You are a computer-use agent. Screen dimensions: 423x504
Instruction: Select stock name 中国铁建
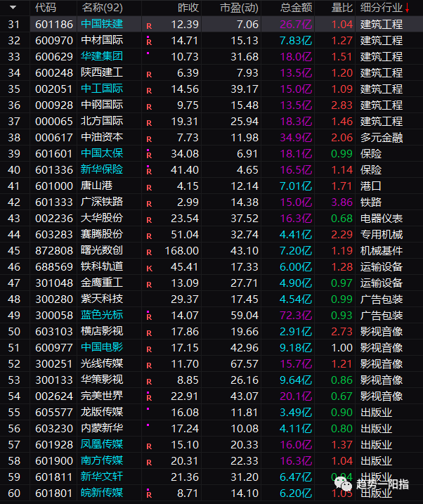click(x=102, y=24)
